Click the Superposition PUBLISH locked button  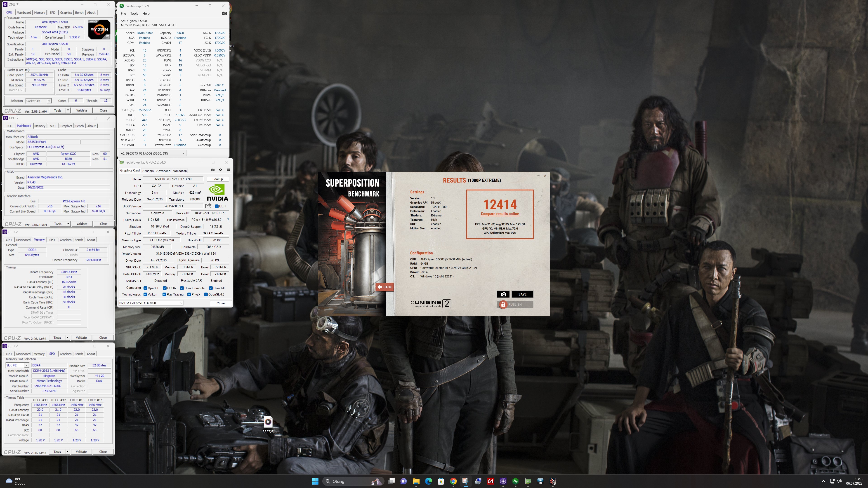coord(515,305)
